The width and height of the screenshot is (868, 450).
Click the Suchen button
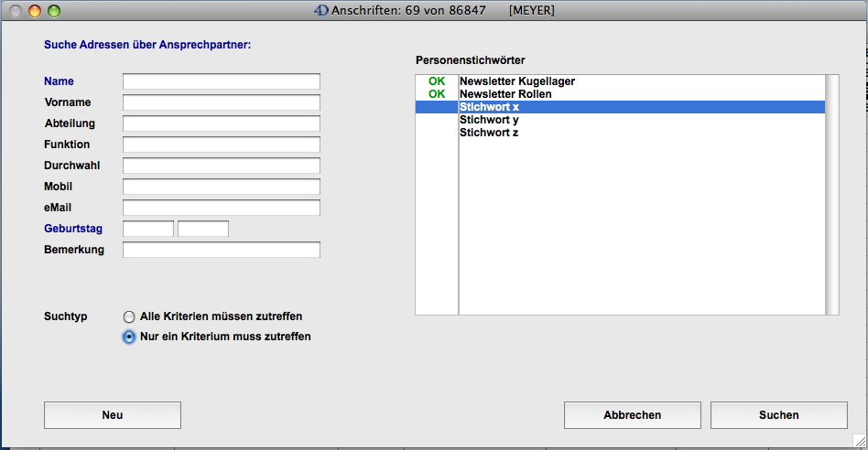coord(778,415)
